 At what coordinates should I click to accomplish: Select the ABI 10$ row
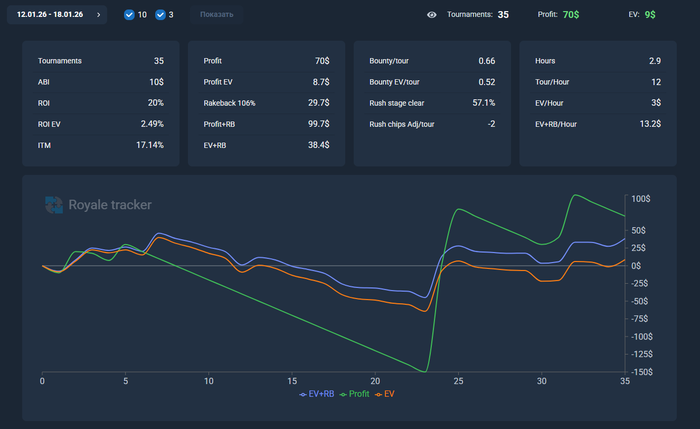click(100, 82)
